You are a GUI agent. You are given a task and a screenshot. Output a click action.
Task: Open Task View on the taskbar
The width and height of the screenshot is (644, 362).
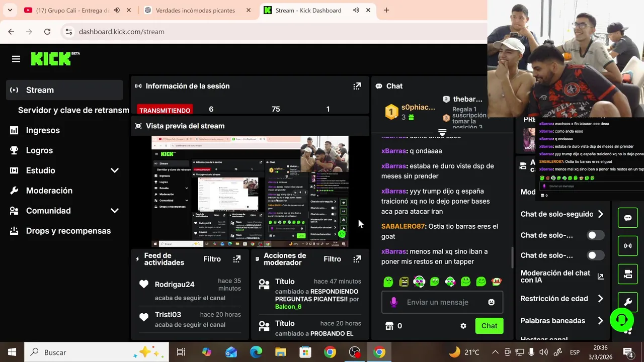coord(181,352)
